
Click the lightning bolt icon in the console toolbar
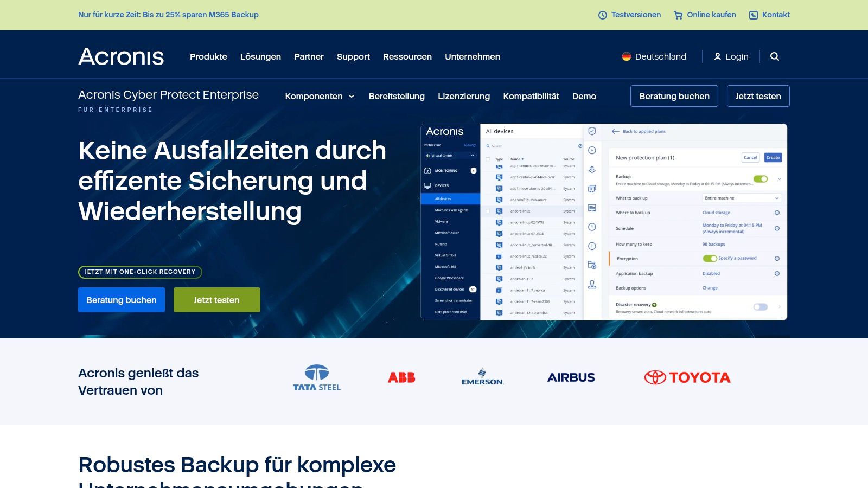(x=592, y=150)
